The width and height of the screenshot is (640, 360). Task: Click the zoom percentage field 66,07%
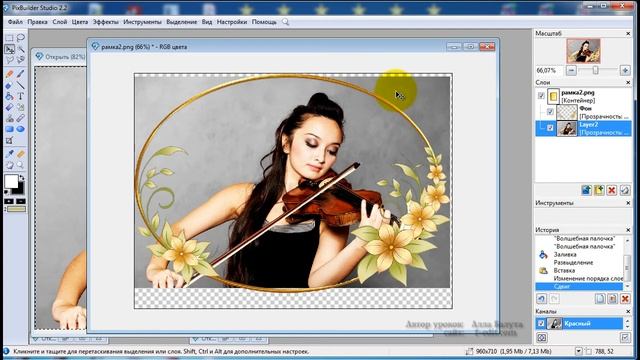pos(549,71)
